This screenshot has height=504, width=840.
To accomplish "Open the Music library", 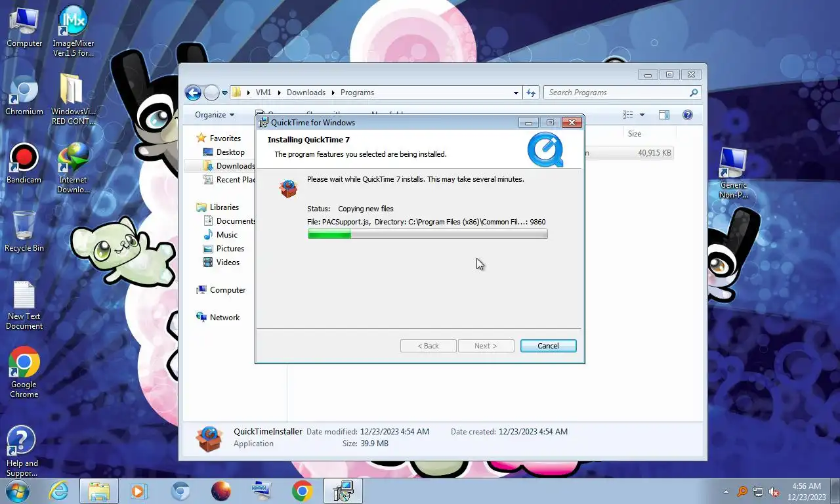I will (227, 235).
